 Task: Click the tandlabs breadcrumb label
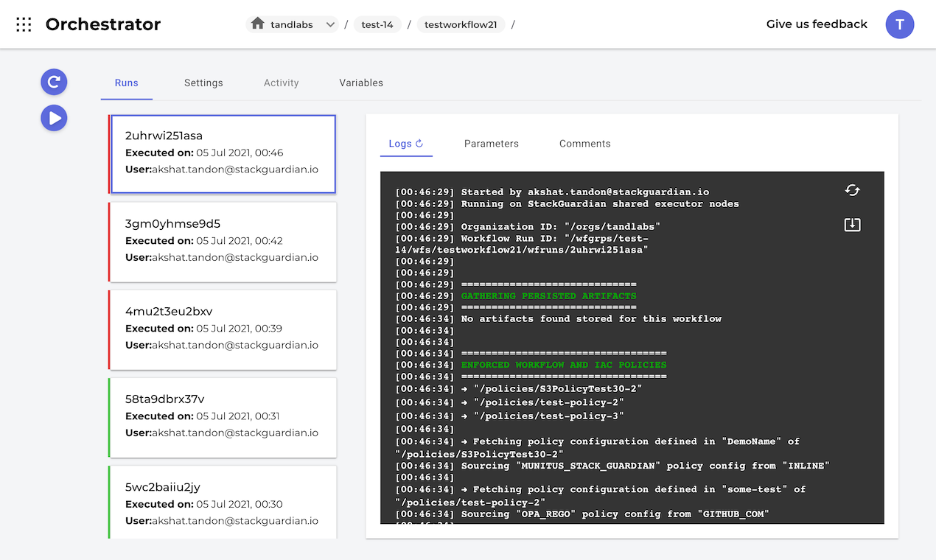pyautogui.click(x=292, y=24)
